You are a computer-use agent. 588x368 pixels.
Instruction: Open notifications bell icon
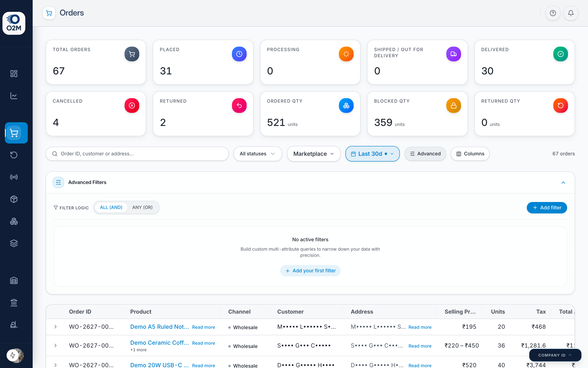point(571,13)
